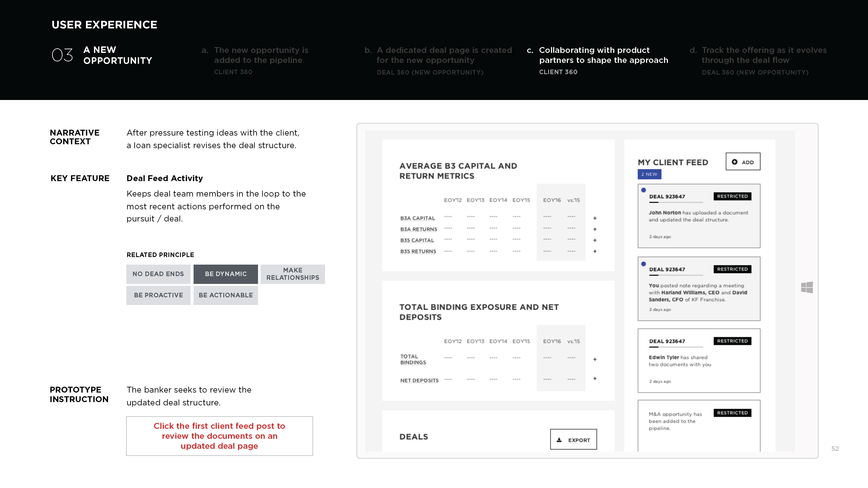Image resolution: width=868 pixels, height=488 pixels.
Task: Select the BE PROACTIVE principle tag
Action: pos(158,295)
